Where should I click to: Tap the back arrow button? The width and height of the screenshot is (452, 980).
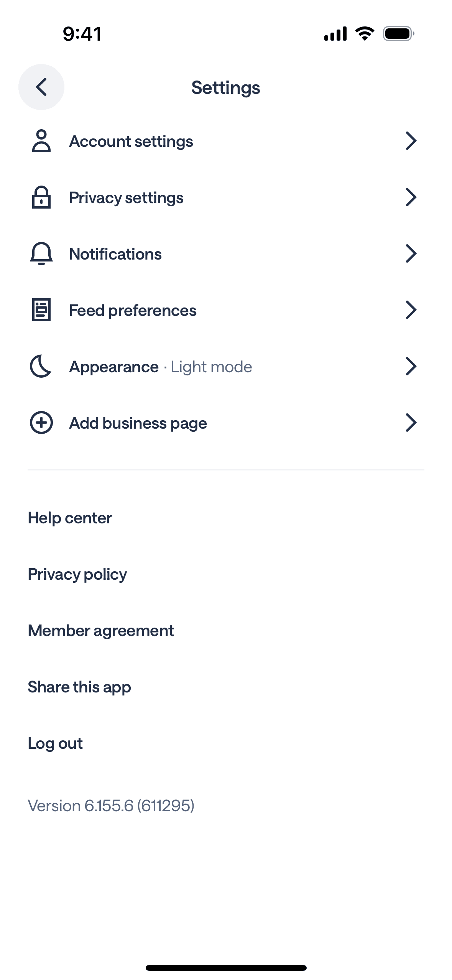point(41,87)
